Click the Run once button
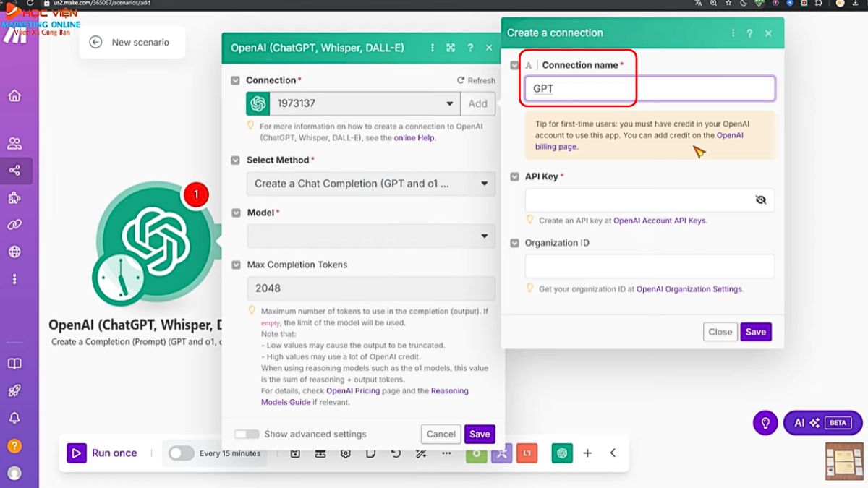 (103, 453)
